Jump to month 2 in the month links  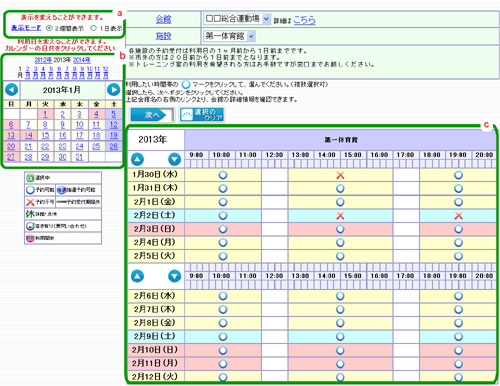coord(28,72)
